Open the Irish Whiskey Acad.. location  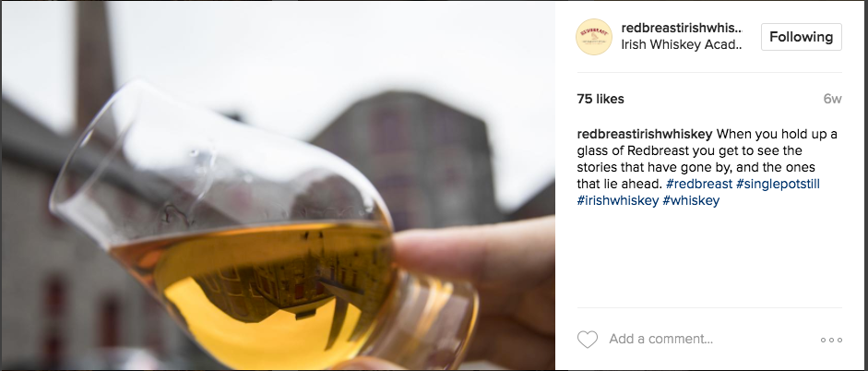point(682,45)
